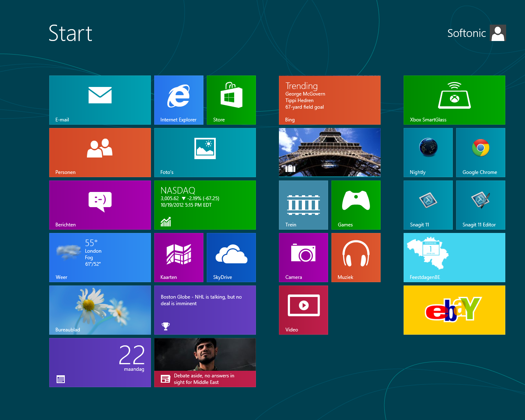Open the Trein app tile
Image resolution: width=525 pixels, height=420 pixels.
point(303,205)
